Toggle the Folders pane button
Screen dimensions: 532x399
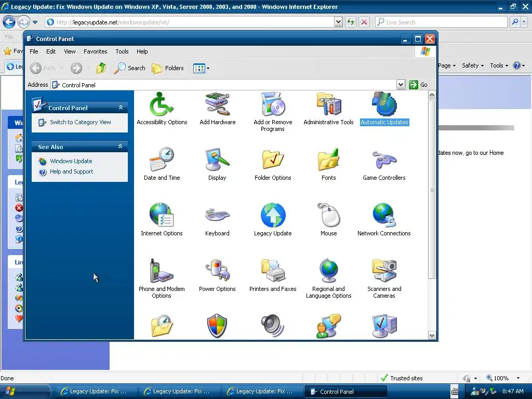pos(168,68)
